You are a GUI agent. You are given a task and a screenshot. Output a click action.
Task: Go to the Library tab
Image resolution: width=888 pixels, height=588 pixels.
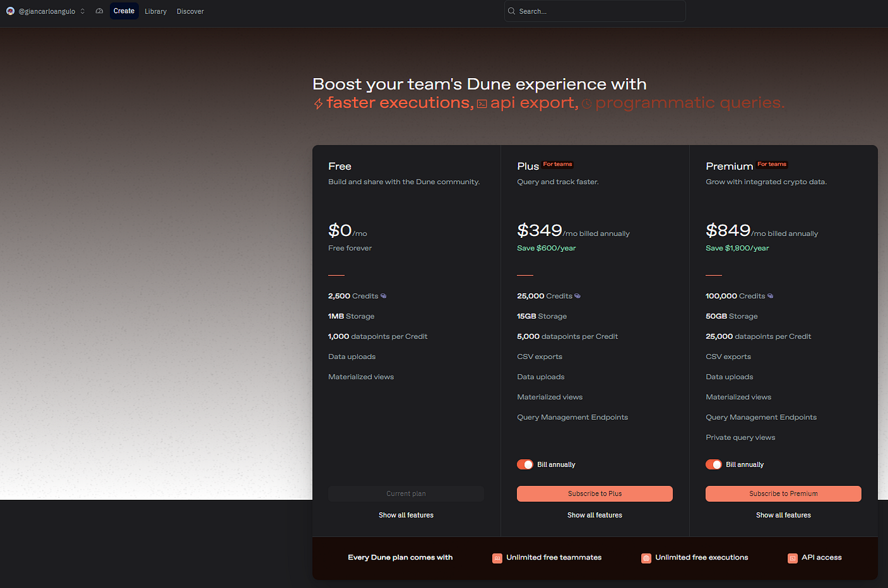click(x=155, y=11)
